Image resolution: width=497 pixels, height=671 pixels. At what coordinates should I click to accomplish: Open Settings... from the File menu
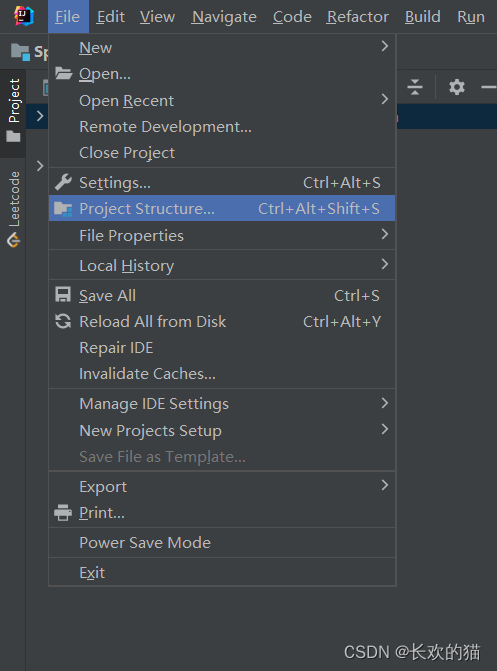click(222, 182)
